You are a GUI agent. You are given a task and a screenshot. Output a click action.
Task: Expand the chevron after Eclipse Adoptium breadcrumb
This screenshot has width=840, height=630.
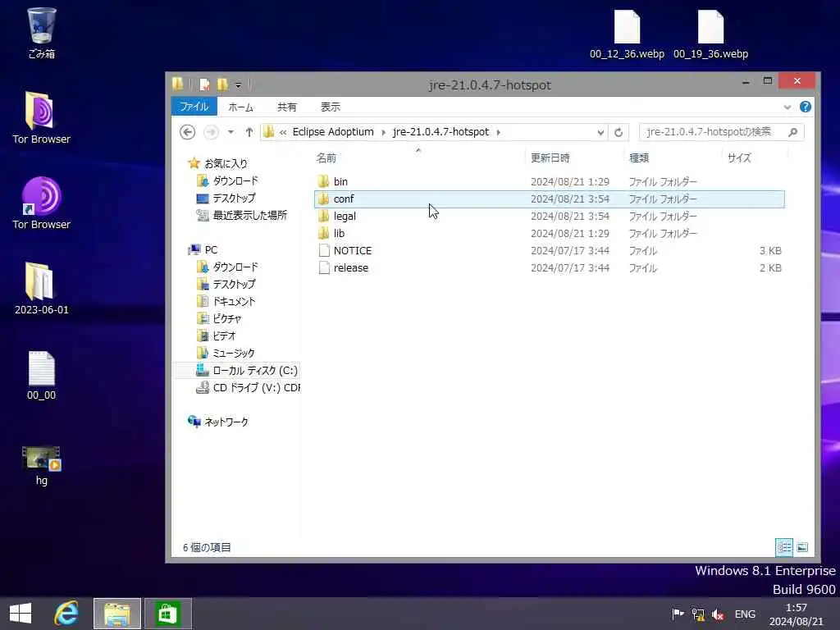[384, 132]
